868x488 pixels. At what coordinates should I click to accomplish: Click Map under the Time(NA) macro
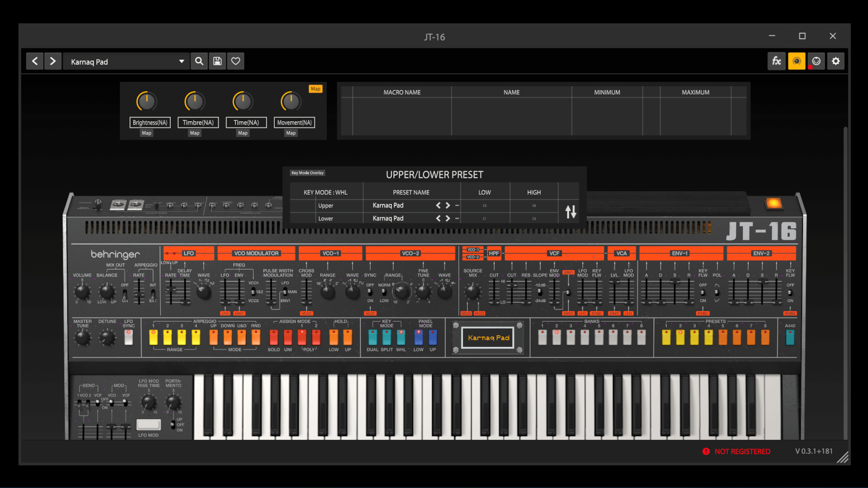click(x=243, y=133)
